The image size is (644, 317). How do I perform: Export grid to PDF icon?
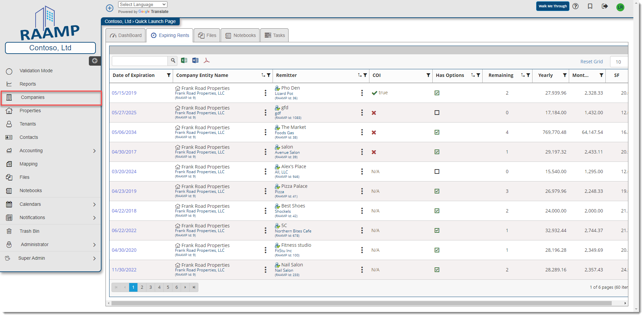pyautogui.click(x=207, y=60)
